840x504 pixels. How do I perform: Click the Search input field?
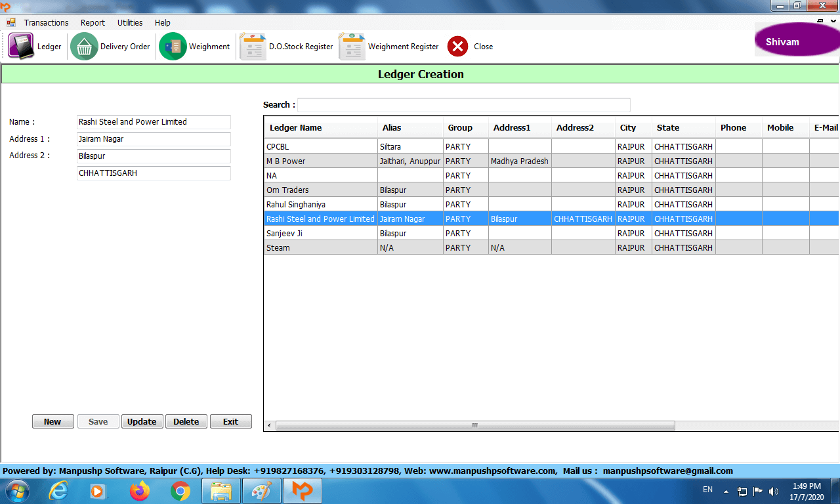[464, 105]
